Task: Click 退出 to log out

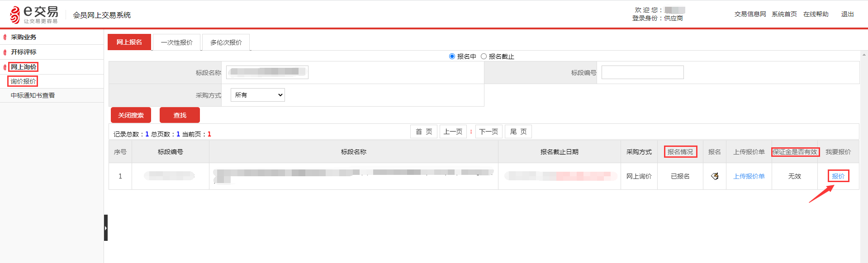Action: (x=848, y=14)
